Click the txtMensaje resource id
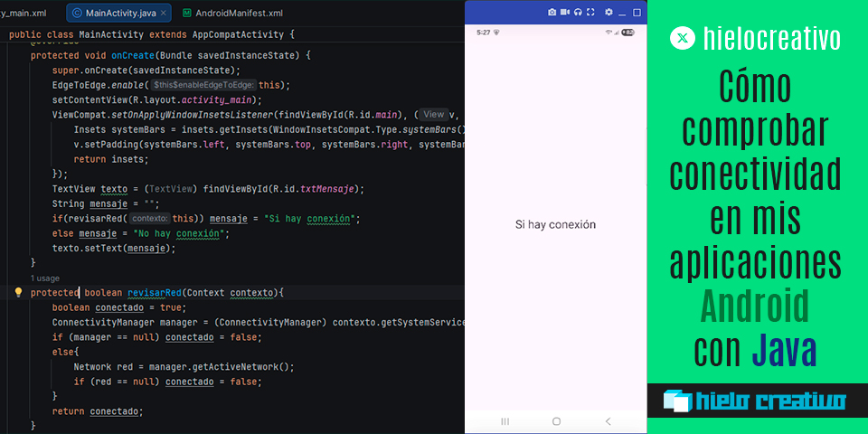Screen dimensions: 868x434 click(x=326, y=189)
